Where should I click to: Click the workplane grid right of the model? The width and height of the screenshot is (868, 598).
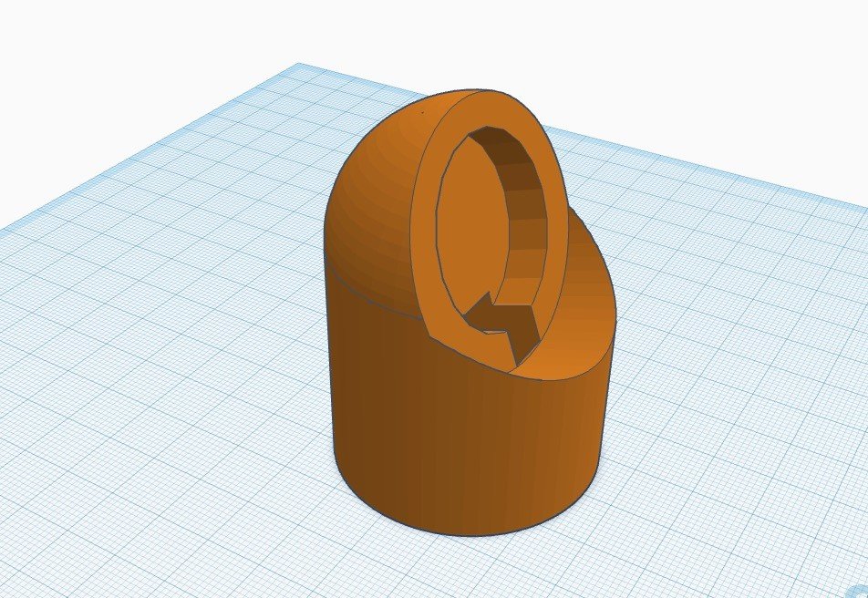729,365
